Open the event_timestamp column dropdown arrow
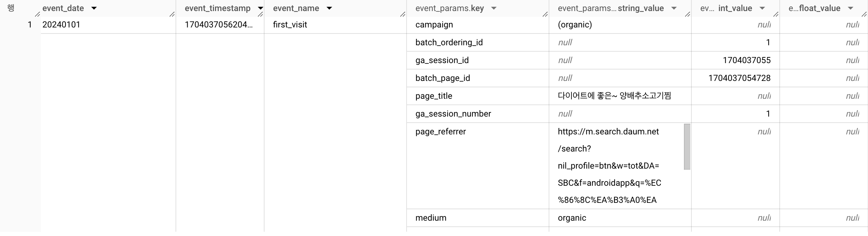Screen dimensions: 868x236 [260, 8]
